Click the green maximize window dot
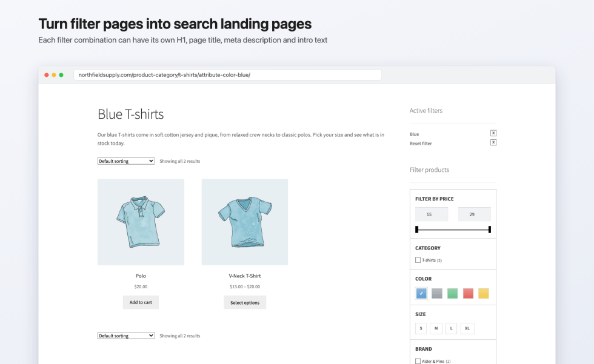Viewport: 594px width, 364px height. tap(61, 75)
